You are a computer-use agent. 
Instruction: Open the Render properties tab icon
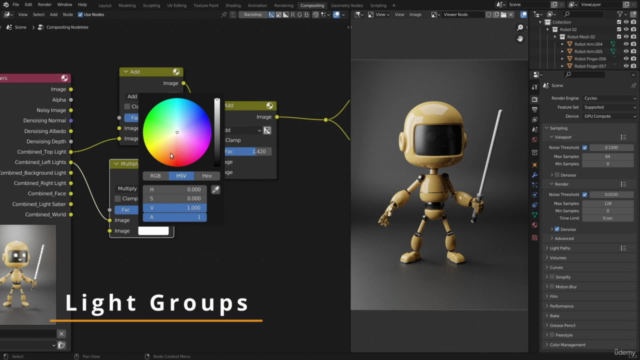click(535, 100)
